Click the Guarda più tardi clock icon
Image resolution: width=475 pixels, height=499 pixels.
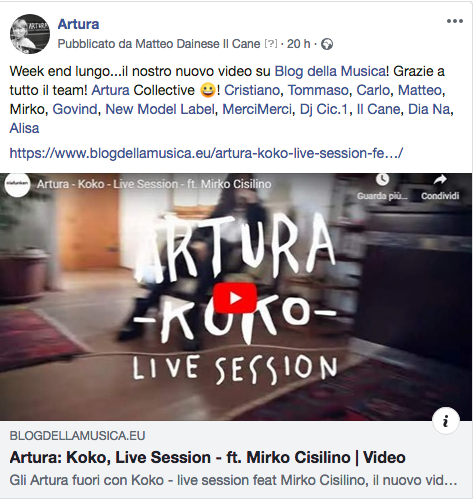382,180
